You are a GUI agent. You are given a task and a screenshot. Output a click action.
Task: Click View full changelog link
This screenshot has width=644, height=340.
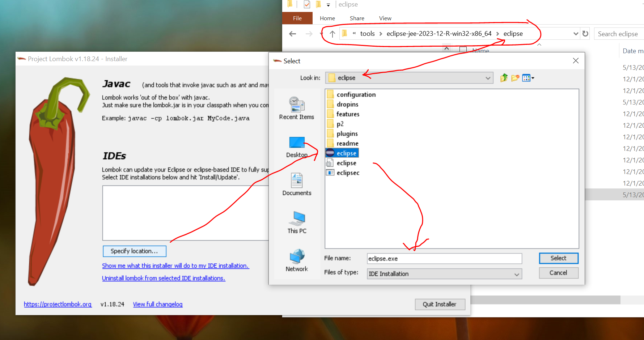(158, 304)
